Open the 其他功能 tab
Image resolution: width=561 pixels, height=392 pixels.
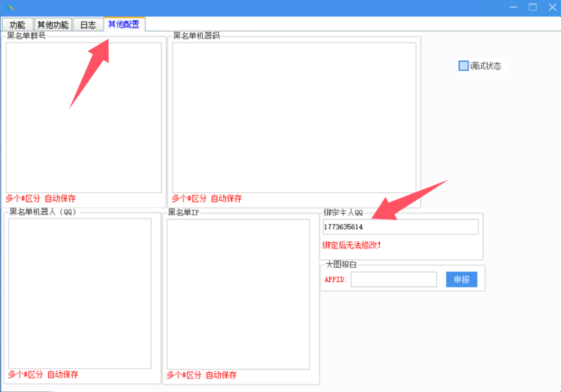pyautogui.click(x=53, y=25)
